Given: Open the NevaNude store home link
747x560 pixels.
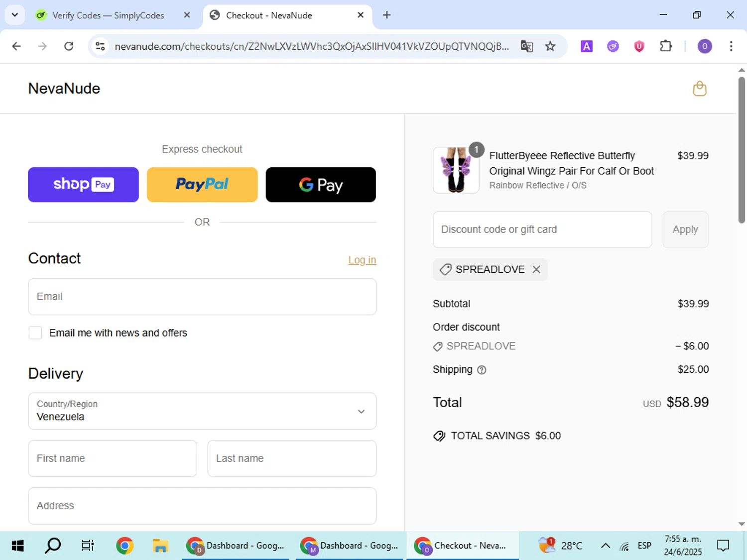Looking at the screenshot, I should [64, 89].
